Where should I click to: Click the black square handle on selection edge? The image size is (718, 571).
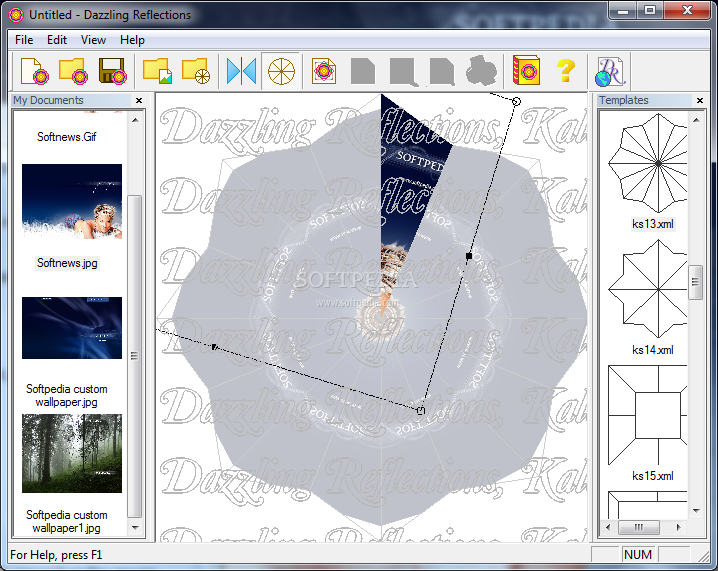[x=469, y=256]
